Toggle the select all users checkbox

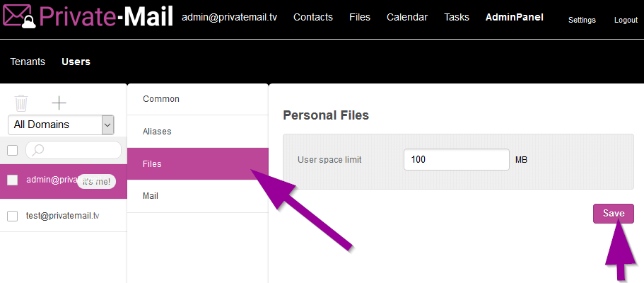coord(12,150)
